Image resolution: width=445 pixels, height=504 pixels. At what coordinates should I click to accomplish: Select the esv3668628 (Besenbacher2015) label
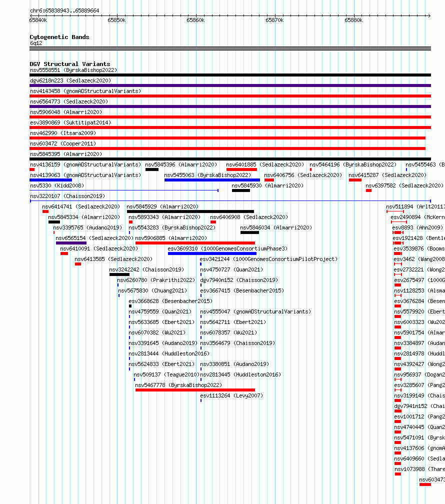170,301
